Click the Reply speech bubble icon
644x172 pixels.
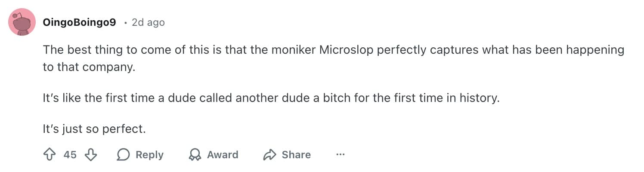(123, 155)
